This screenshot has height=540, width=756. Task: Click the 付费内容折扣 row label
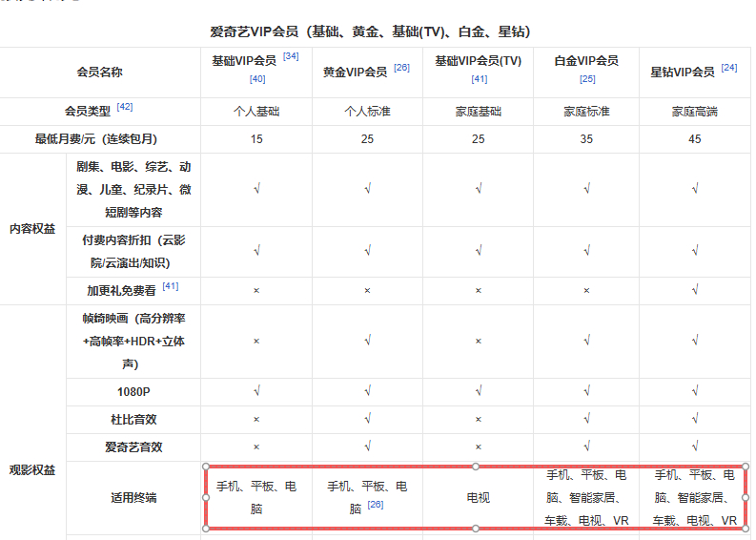(133, 252)
